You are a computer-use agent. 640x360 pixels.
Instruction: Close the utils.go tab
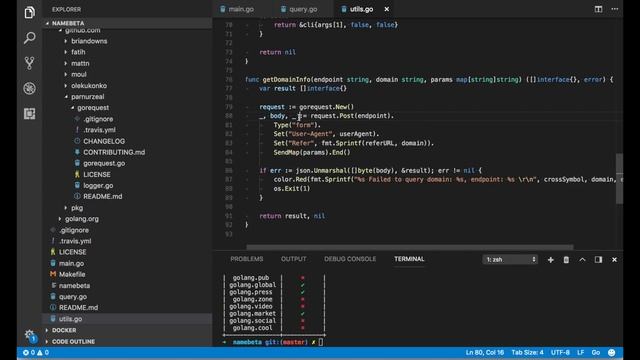(x=387, y=9)
